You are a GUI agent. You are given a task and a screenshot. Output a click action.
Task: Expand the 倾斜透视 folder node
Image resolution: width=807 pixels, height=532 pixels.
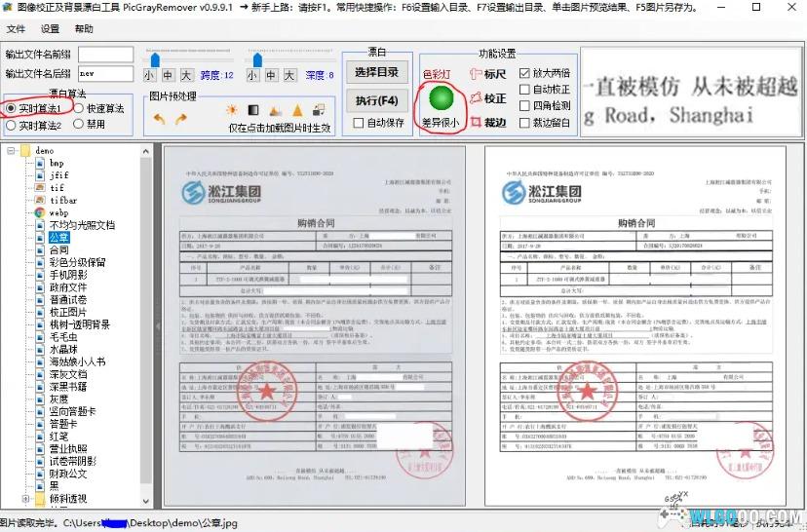[25, 499]
